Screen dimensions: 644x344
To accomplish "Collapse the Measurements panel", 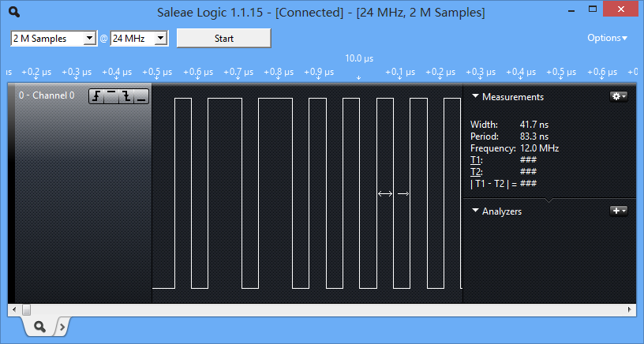I will click(x=476, y=96).
